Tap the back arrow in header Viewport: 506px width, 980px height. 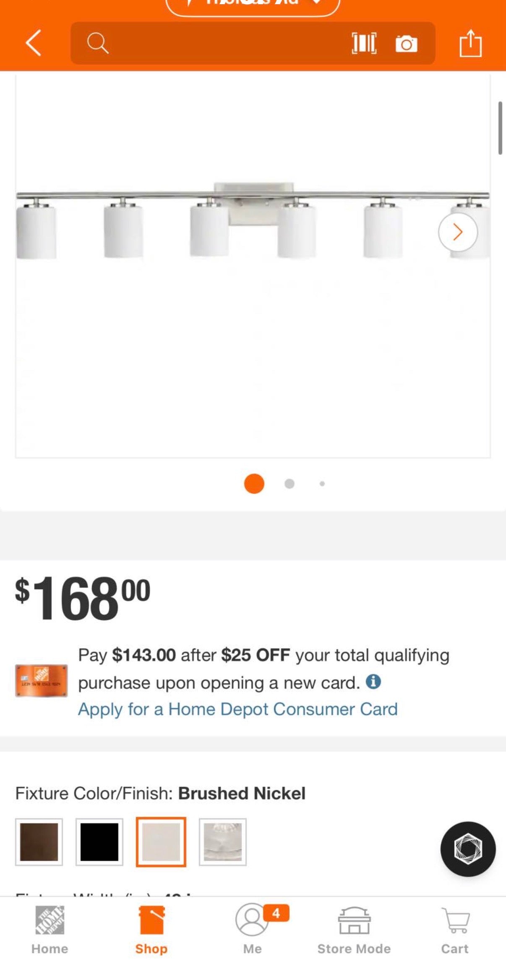click(34, 43)
